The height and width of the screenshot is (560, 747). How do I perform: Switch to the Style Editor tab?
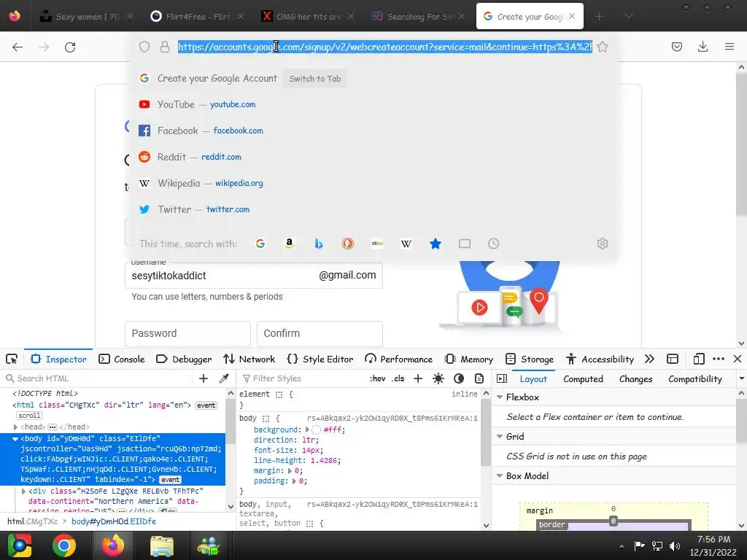(x=320, y=359)
